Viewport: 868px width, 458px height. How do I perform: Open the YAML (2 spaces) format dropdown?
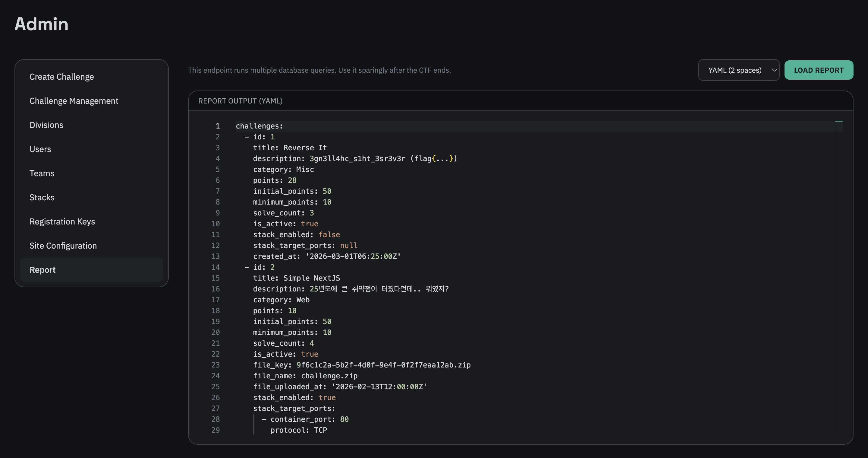[734, 70]
